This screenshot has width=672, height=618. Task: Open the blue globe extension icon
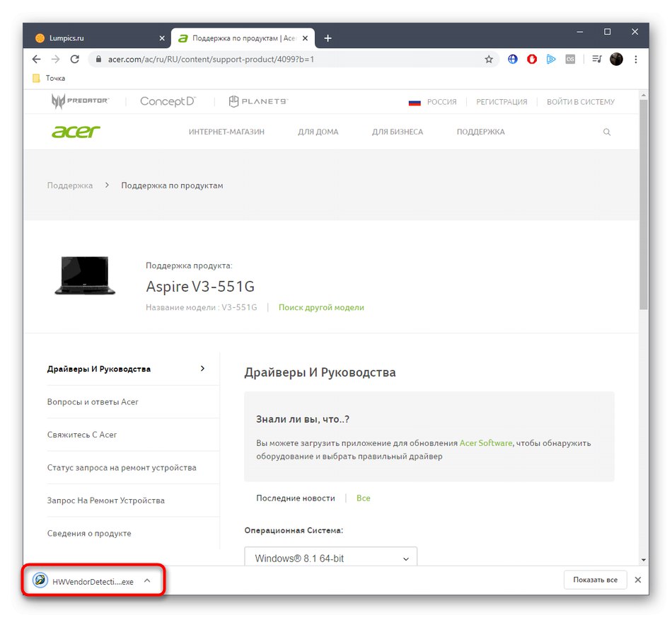pyautogui.click(x=513, y=59)
